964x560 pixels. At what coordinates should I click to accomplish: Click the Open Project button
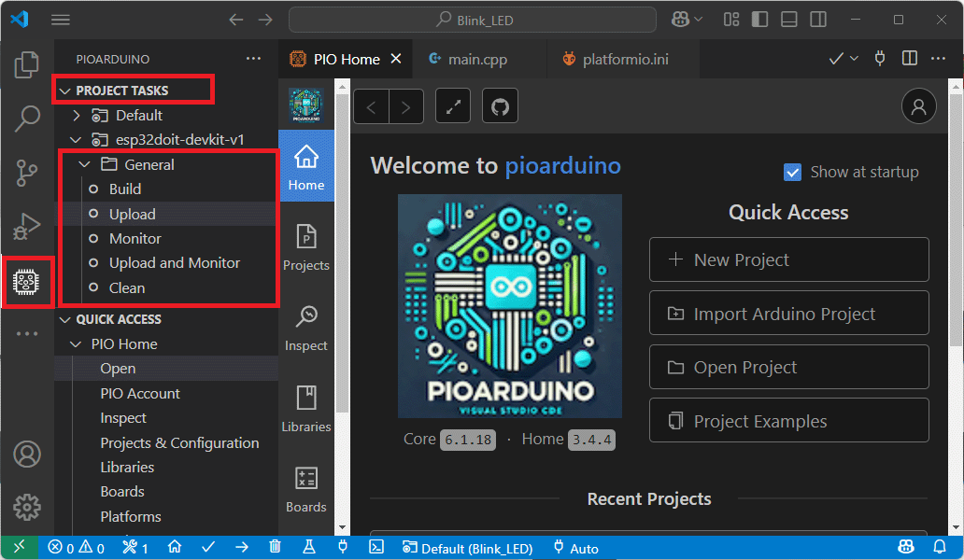click(x=788, y=367)
